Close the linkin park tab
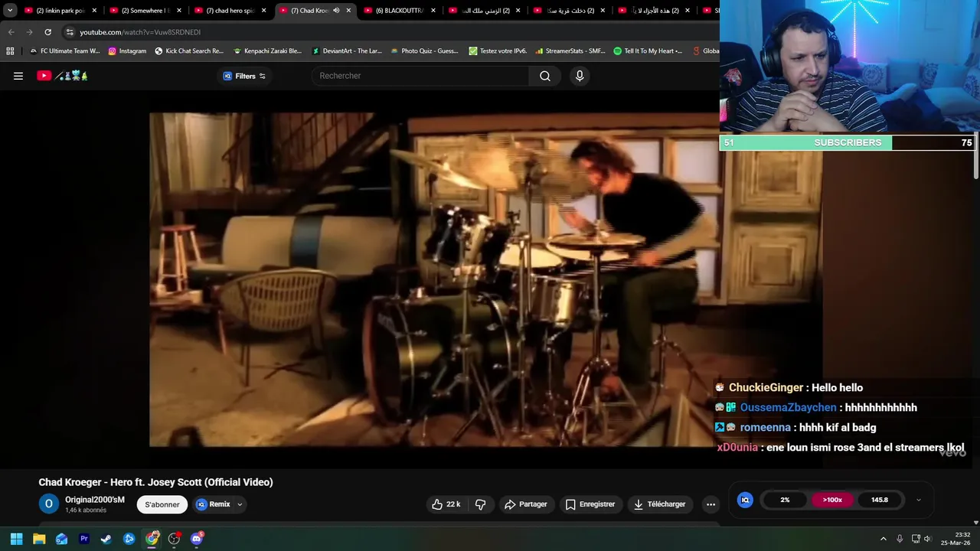980x551 pixels. 94,11
